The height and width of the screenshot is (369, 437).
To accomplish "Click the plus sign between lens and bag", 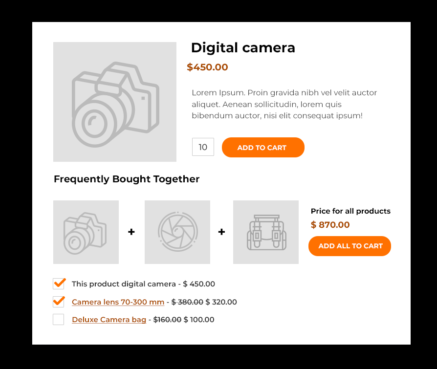I will [222, 232].
